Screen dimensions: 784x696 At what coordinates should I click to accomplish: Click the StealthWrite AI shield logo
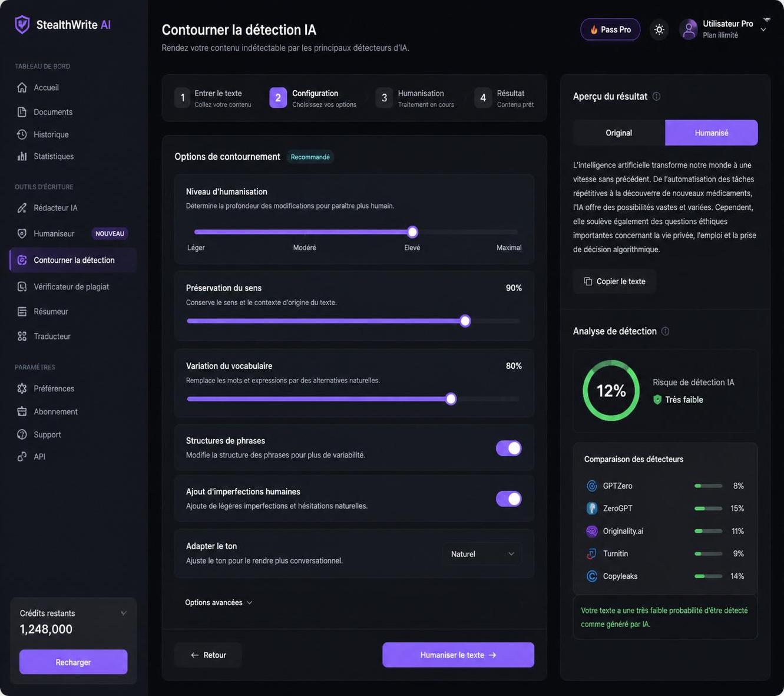pos(22,24)
